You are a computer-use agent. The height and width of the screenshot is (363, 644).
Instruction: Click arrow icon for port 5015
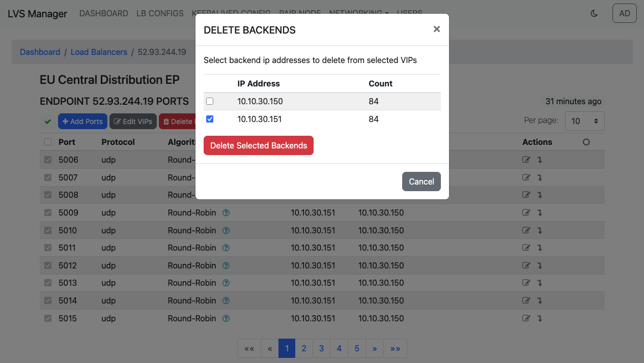point(540,319)
